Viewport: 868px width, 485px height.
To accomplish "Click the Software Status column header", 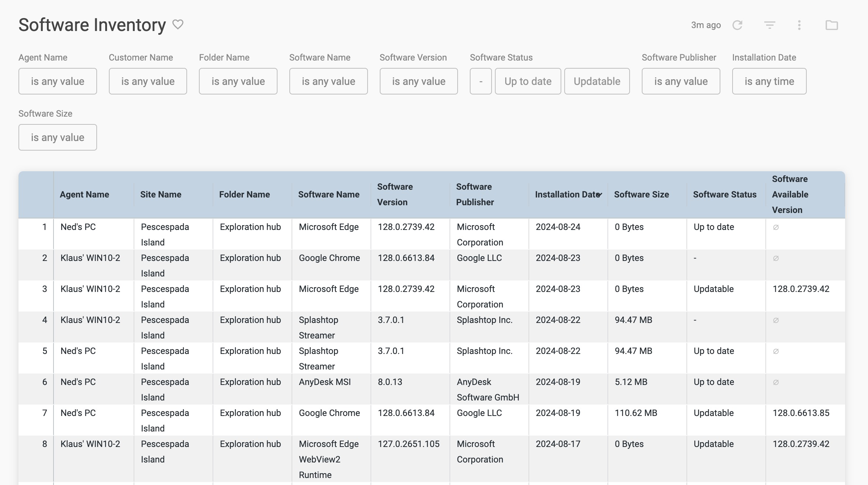I will click(724, 195).
